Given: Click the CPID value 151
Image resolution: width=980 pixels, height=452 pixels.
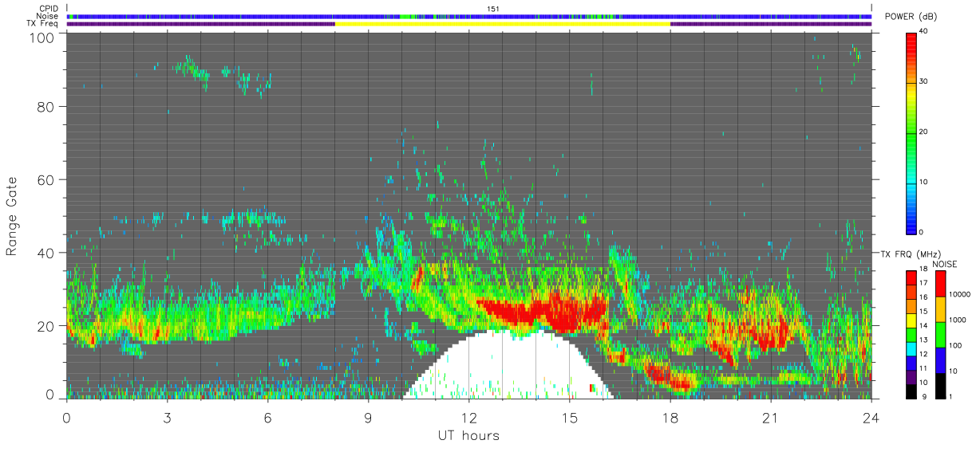Looking at the screenshot, I should click(x=492, y=9).
